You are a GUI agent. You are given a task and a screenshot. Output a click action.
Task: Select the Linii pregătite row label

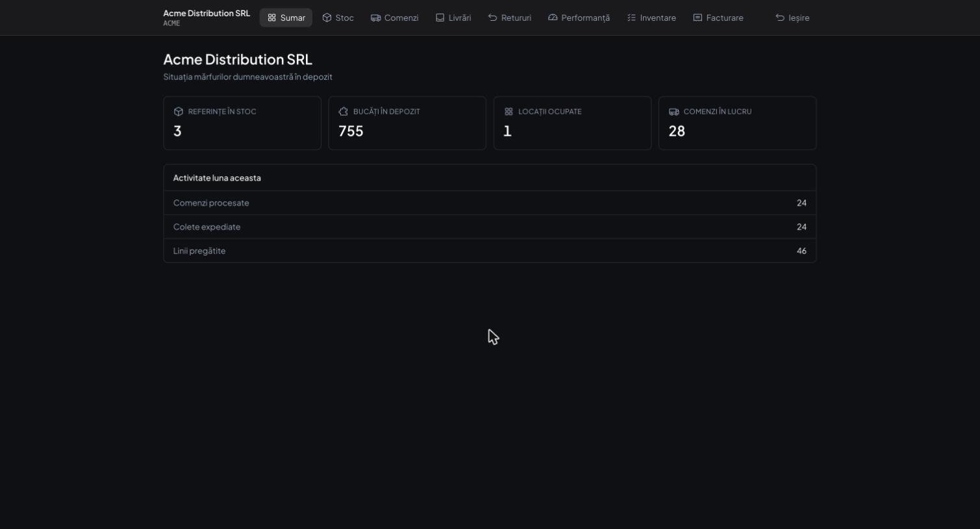coord(199,251)
